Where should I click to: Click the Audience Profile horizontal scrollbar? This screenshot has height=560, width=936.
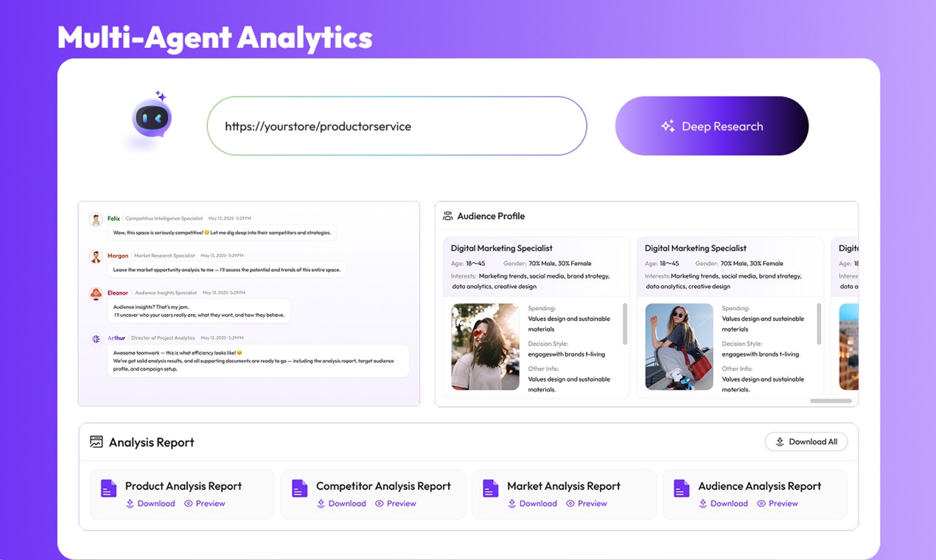coord(830,400)
